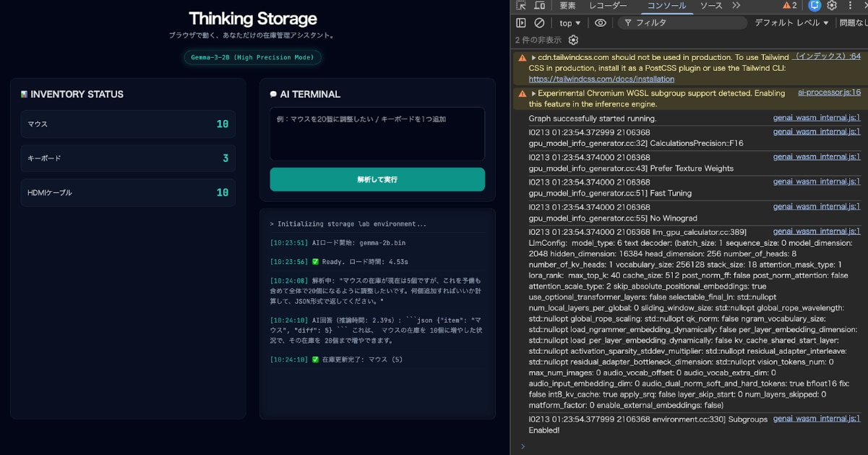This screenshot has width=868, height=455.
Task: Open console settings gear beside hidden count
Action: [573, 41]
